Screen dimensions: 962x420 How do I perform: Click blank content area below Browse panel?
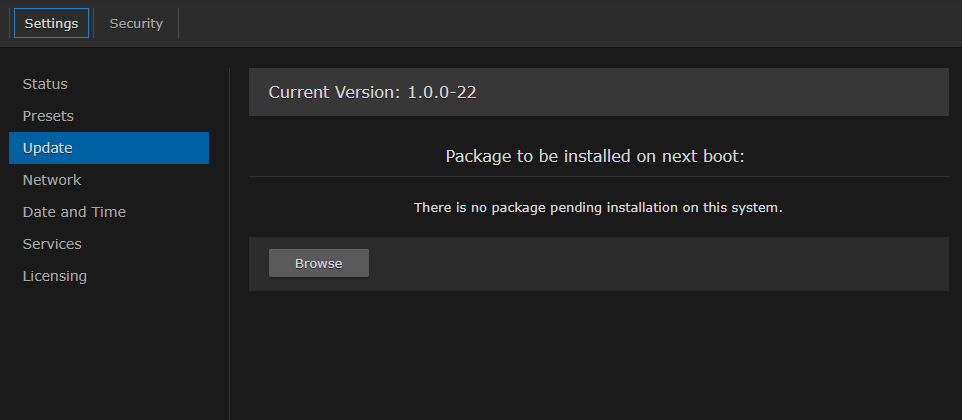[598, 355]
